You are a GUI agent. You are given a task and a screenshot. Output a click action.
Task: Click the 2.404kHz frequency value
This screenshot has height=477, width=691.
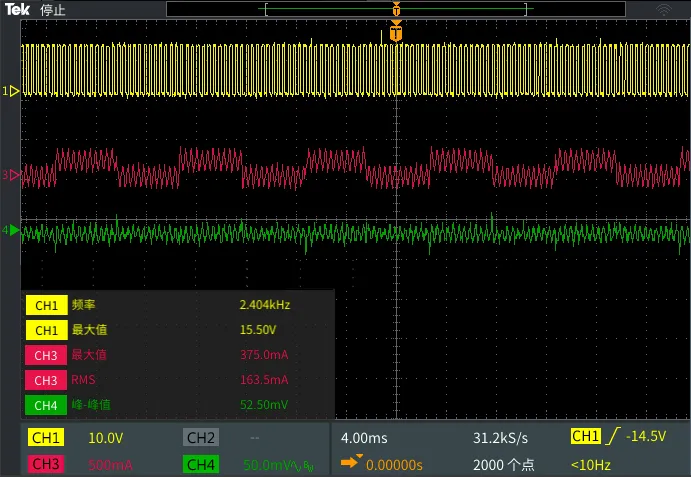265,305
